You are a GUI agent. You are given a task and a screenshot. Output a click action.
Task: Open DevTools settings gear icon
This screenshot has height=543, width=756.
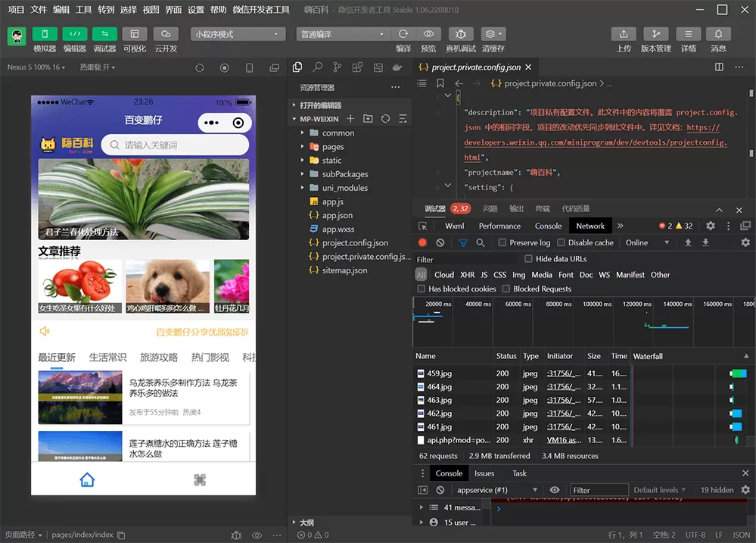(710, 226)
